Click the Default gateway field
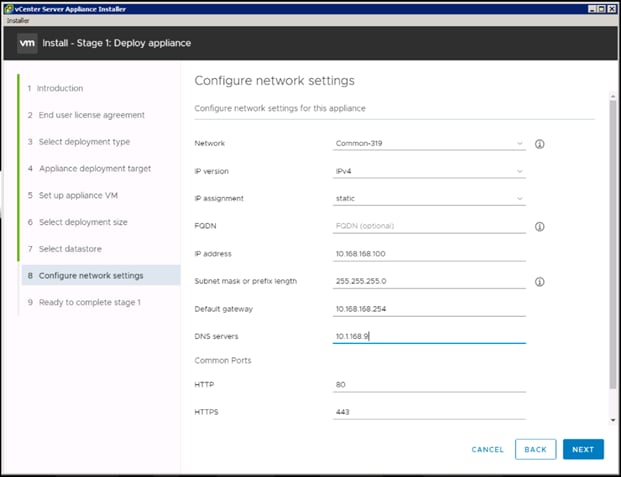Viewport: 621px width, 477px height. coord(429,309)
